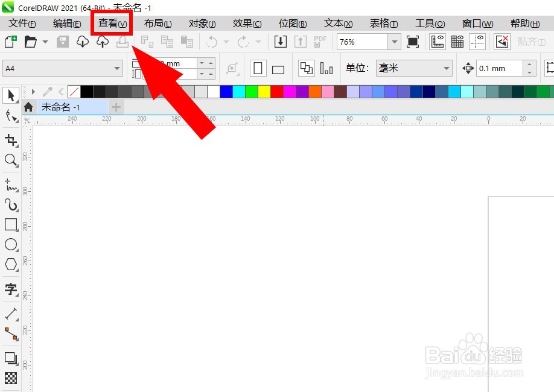
Task: Pick the red color swatch
Action: [x=277, y=92]
